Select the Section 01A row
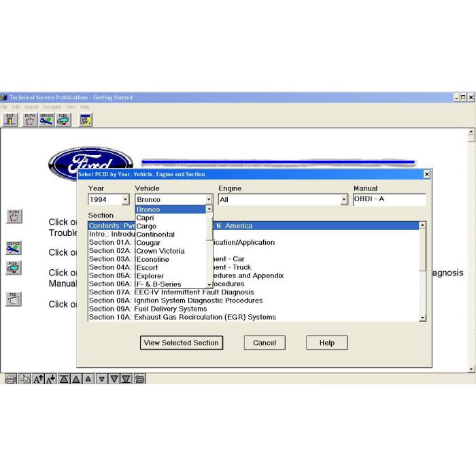Viewport: 476px width, 476px height. click(254, 242)
